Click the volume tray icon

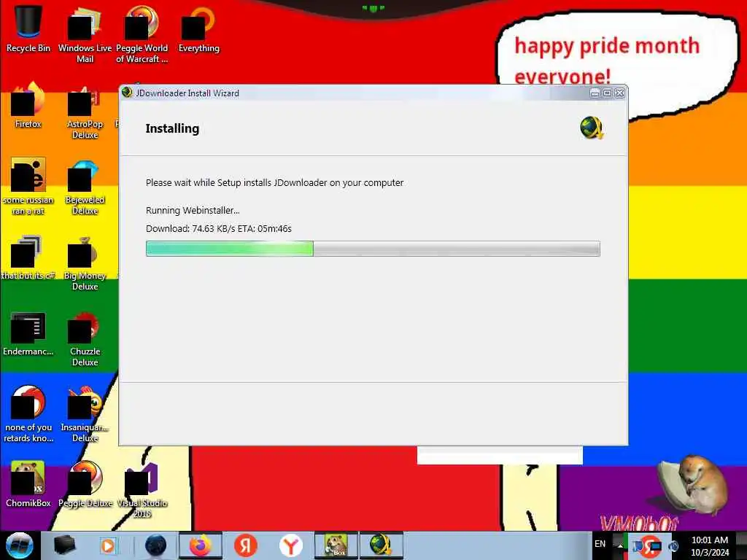click(673, 545)
